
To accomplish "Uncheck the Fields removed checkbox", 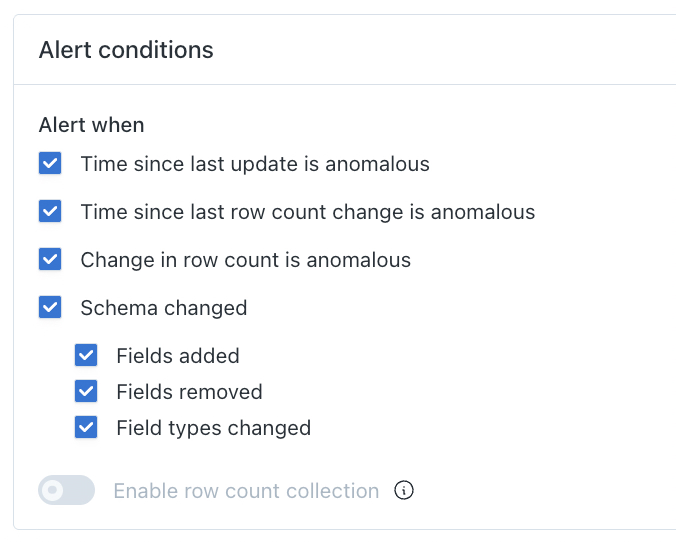I will [86, 392].
